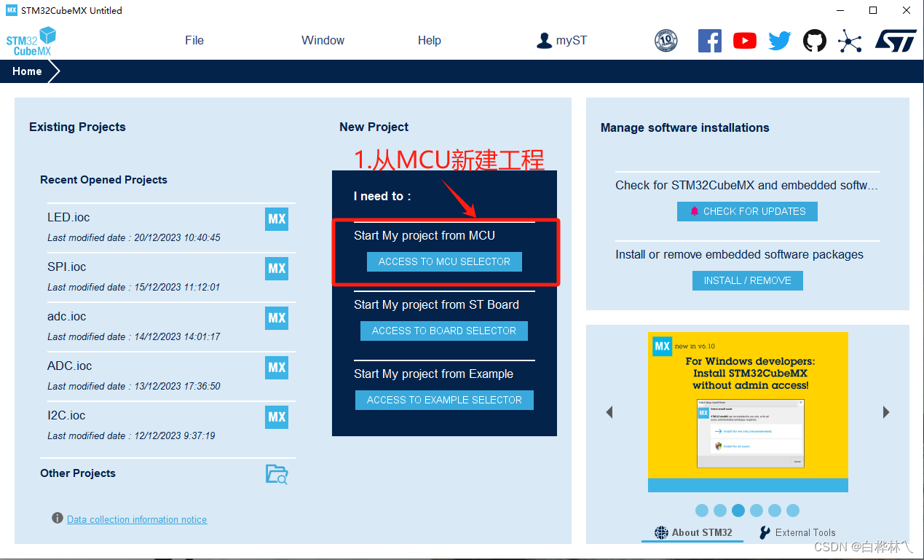924x560 pixels.
Task: Click ACCESS TO BOARD SELECTOR button
Action: click(444, 331)
